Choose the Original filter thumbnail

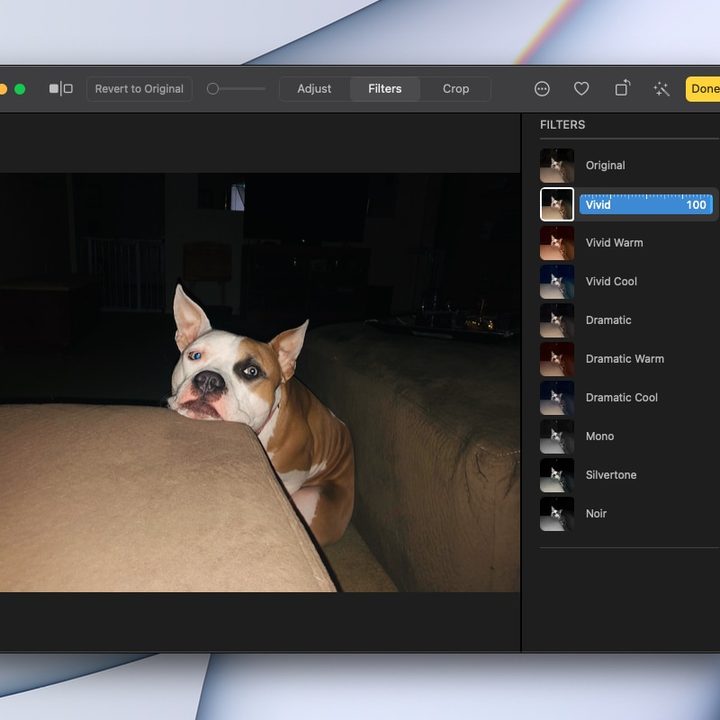tap(557, 166)
